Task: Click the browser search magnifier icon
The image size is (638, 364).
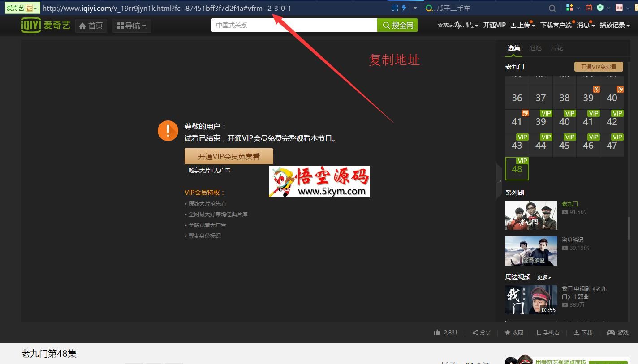Action: pos(552,8)
